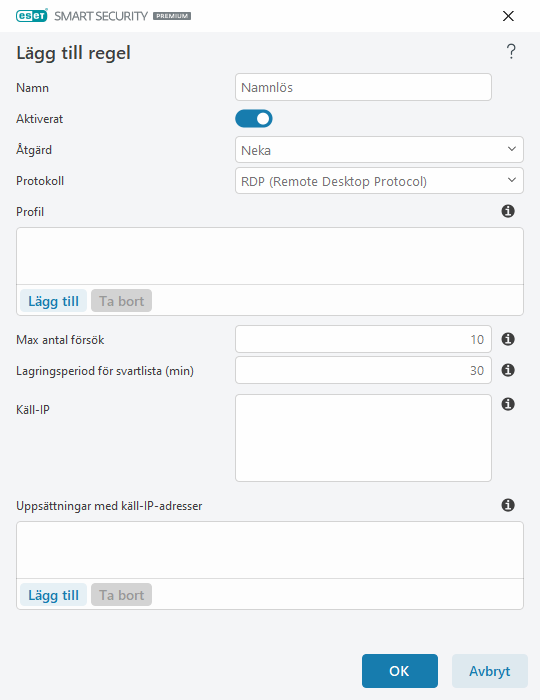Viewport: 540px width, 700px height.
Task: Click inside the Käll-IP text area
Action: (363, 438)
